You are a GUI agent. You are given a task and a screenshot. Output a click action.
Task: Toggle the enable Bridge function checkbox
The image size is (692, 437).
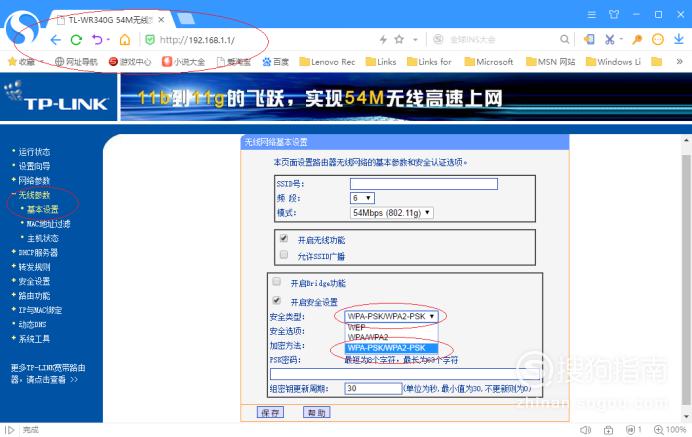click(x=277, y=282)
